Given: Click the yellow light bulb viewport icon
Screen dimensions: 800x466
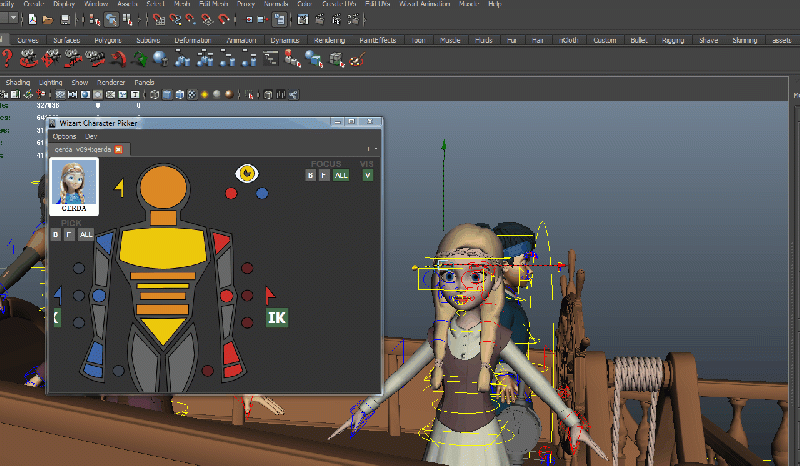Looking at the screenshot, I should pyautogui.click(x=205, y=95).
